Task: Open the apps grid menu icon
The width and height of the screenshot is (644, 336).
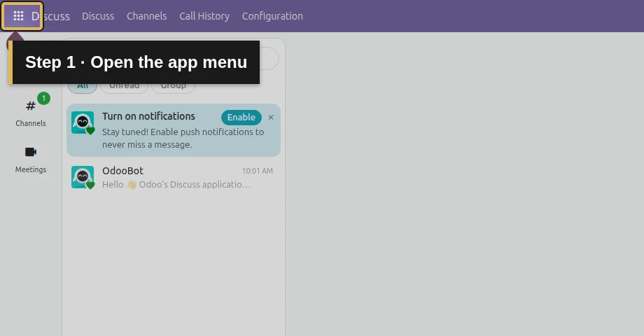Action: 18,16
